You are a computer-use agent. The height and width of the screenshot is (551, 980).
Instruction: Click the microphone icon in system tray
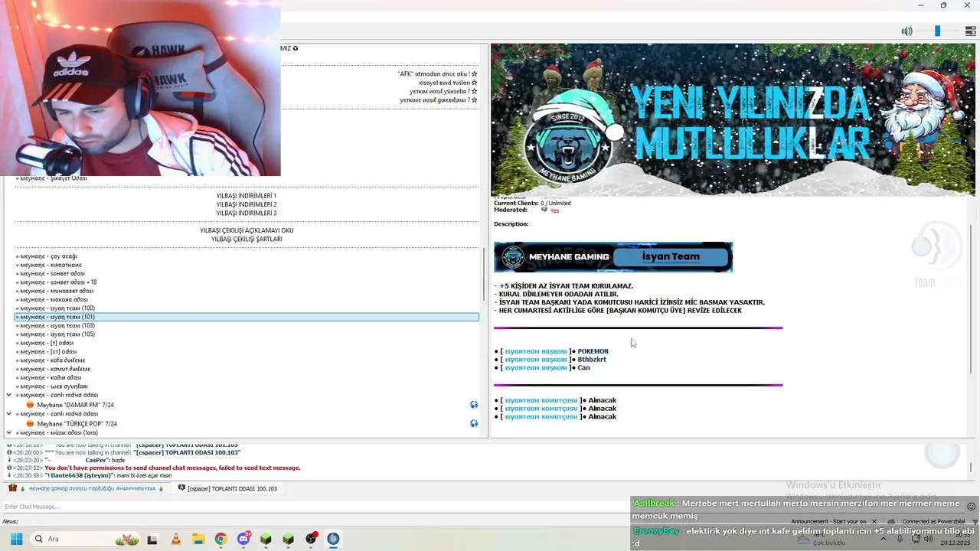[x=900, y=539]
